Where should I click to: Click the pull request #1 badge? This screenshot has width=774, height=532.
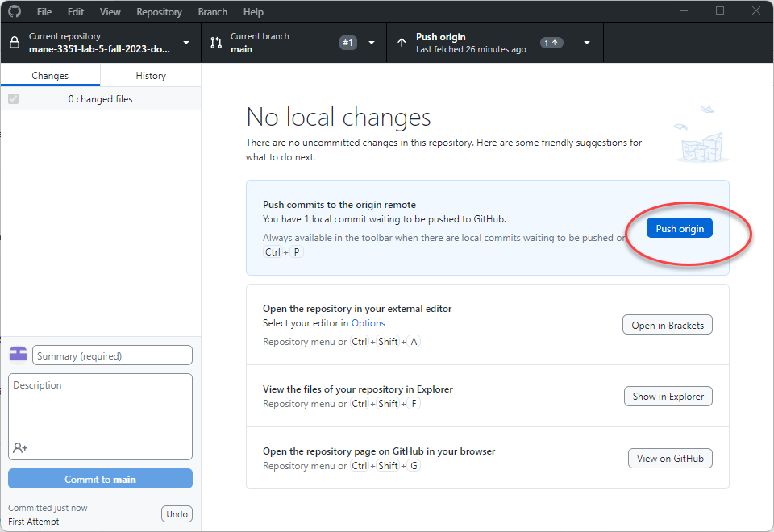coord(347,43)
